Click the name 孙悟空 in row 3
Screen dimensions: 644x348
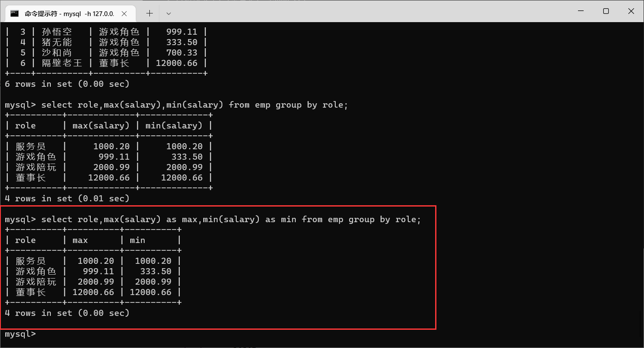click(x=56, y=32)
